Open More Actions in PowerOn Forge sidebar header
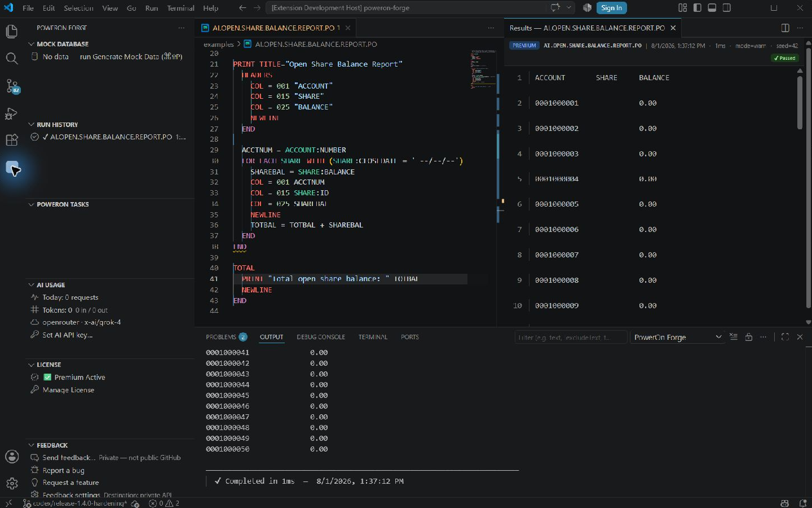Viewport: 812px width, 508px height. (x=181, y=28)
